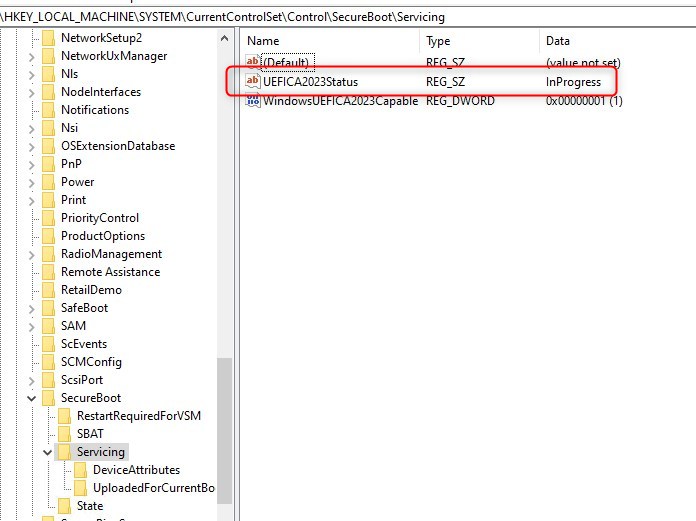Click the UEFICA2023Status string value icon
Viewport: 696px width, 521px height.
coord(252,81)
